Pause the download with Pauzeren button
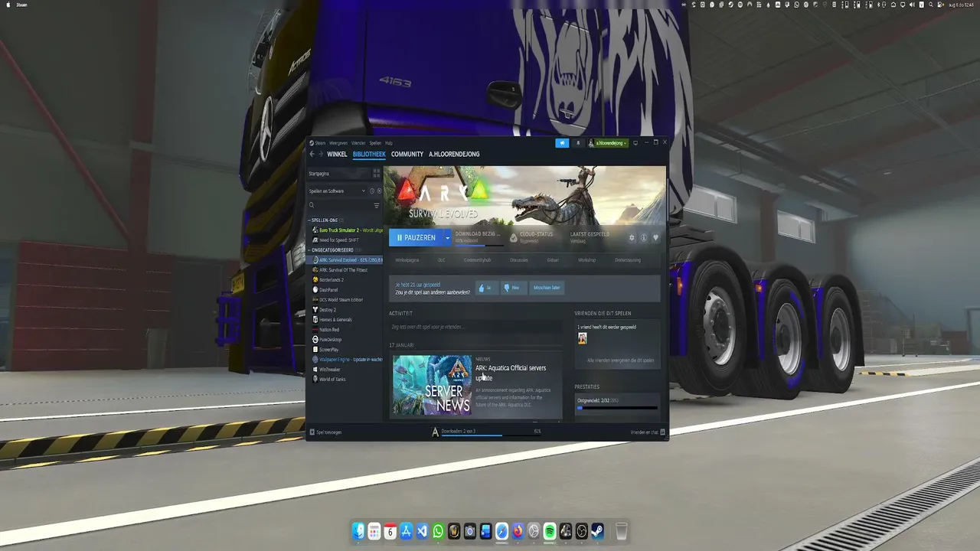This screenshot has width=980, height=551. click(x=416, y=237)
